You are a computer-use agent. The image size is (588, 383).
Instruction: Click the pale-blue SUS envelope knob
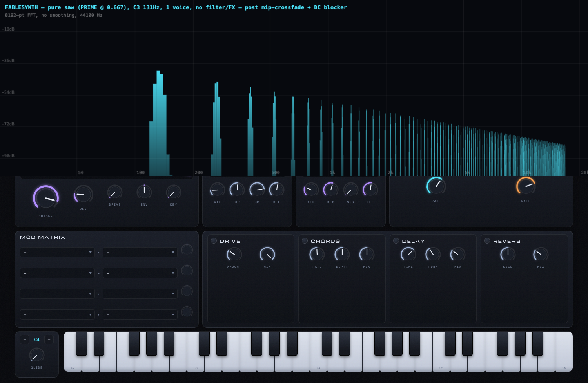pos(257,190)
